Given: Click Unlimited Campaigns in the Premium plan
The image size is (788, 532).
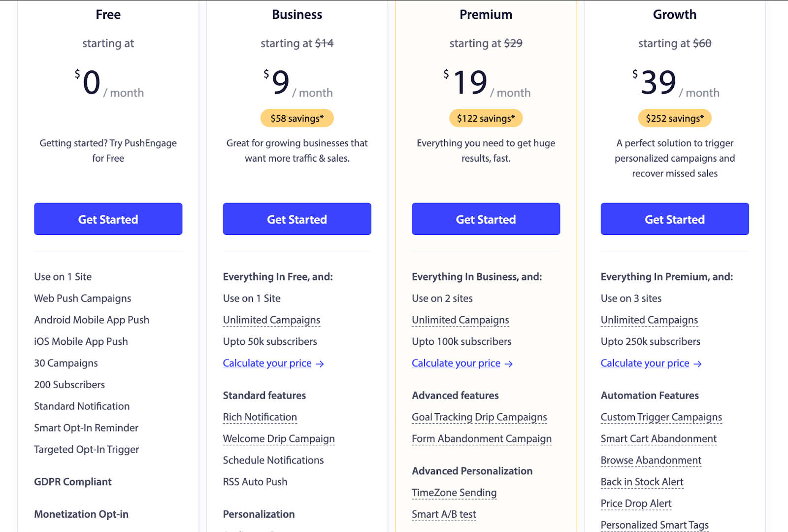Looking at the screenshot, I should coord(460,320).
